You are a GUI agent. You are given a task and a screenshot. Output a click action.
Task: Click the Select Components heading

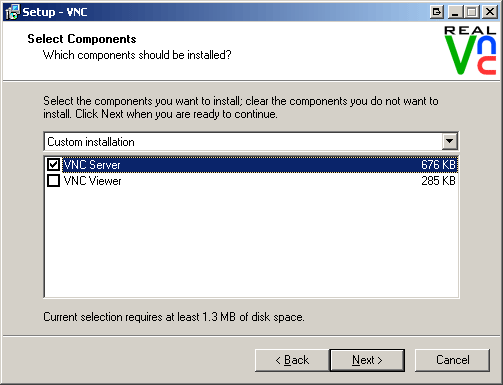point(82,39)
